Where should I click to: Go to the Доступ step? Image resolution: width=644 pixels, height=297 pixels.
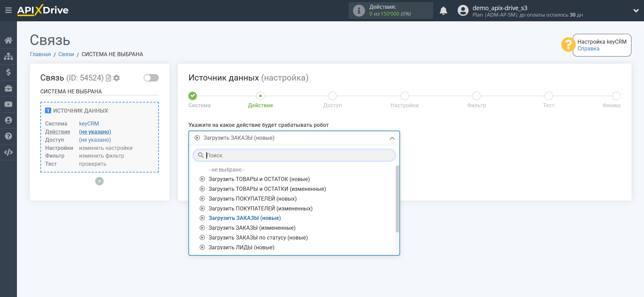click(x=333, y=96)
